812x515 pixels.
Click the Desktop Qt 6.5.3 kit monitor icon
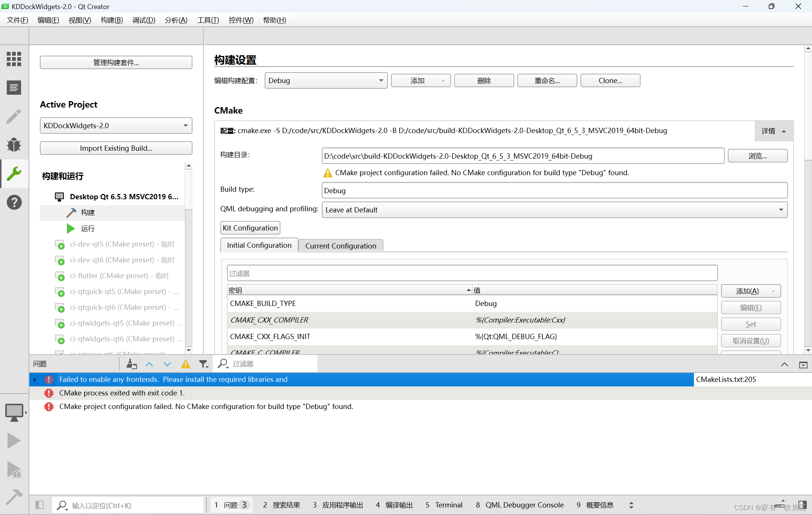pyautogui.click(x=59, y=197)
